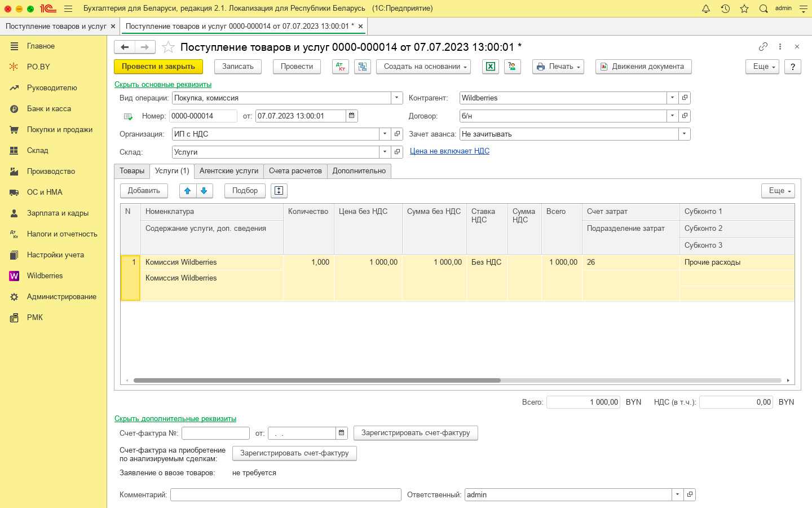The image size is (812, 508).
Task: Open the Зачет аванса dropdown
Action: coord(684,134)
